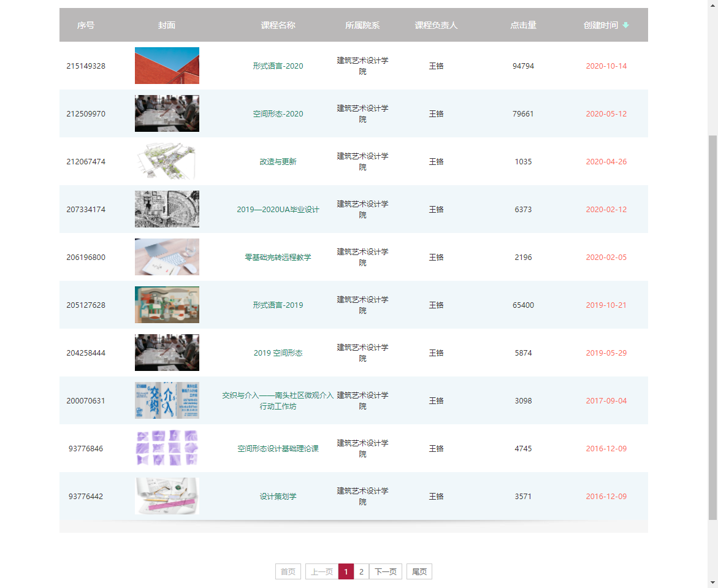Open course 空间形态-2020
718x588 pixels.
(278, 113)
